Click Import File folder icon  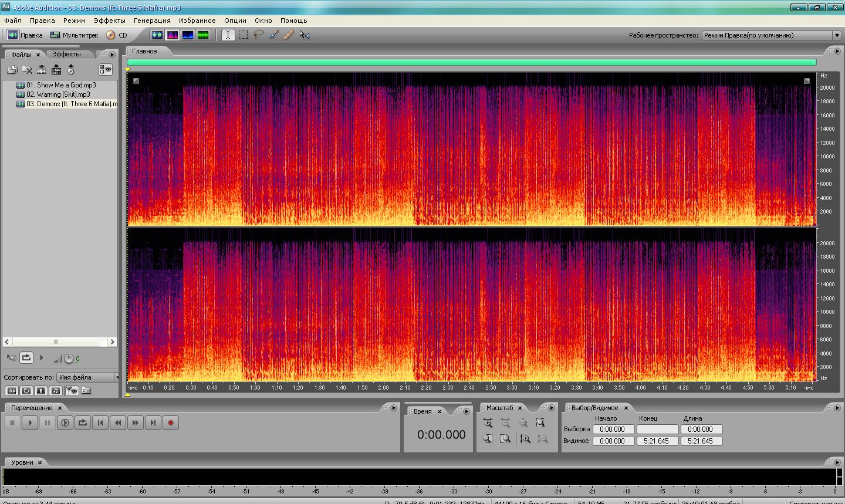pyautogui.click(x=12, y=70)
